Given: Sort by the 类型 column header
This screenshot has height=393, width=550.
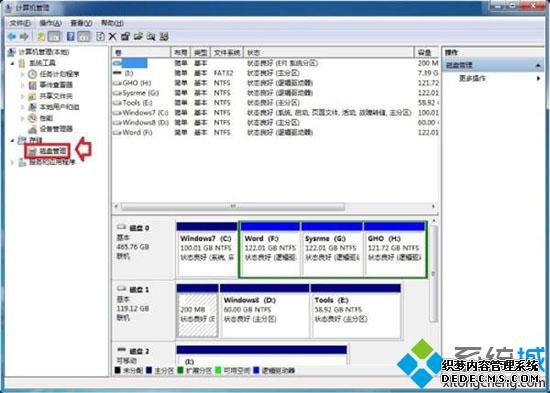Looking at the screenshot, I should [x=201, y=53].
